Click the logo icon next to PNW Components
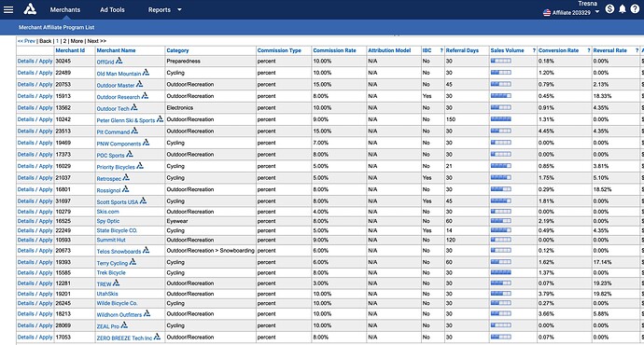 [x=146, y=143]
